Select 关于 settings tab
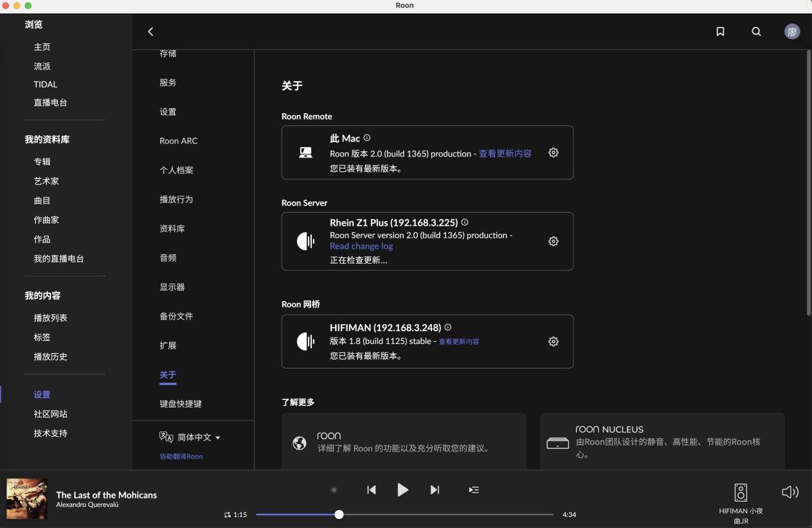Screen dimensions: 812x528 (168, 375)
